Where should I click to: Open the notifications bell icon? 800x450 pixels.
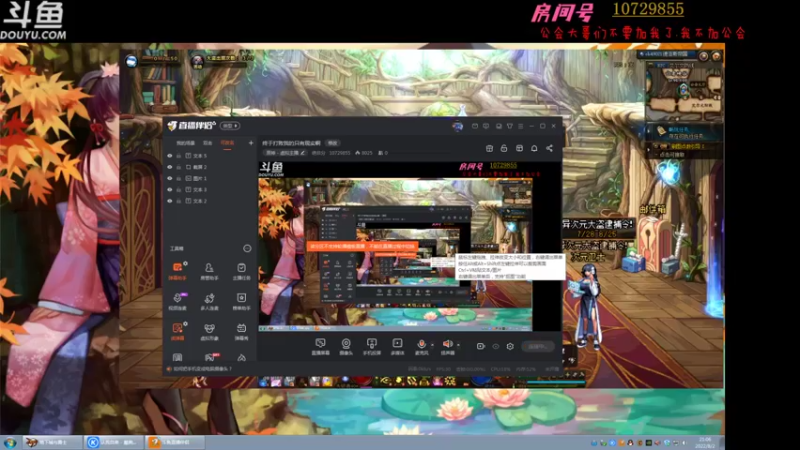[534, 148]
